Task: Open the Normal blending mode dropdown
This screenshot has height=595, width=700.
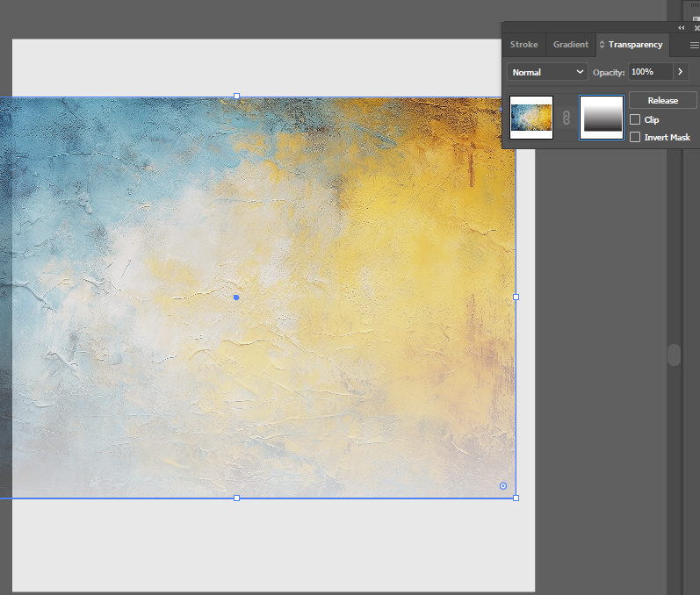Action: pyautogui.click(x=548, y=72)
